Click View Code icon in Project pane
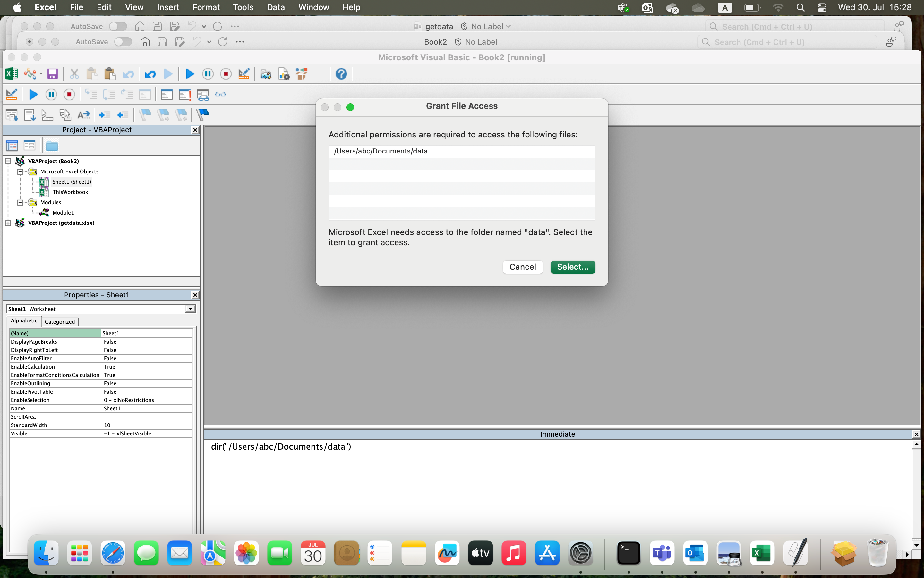Screen dimensions: 924x578 (x=12, y=146)
